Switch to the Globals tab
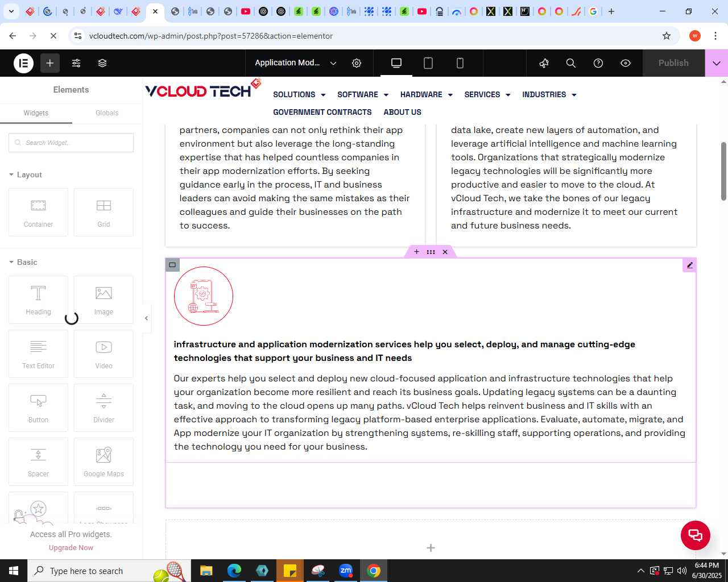Screen dimensions: 728x582 (107, 113)
